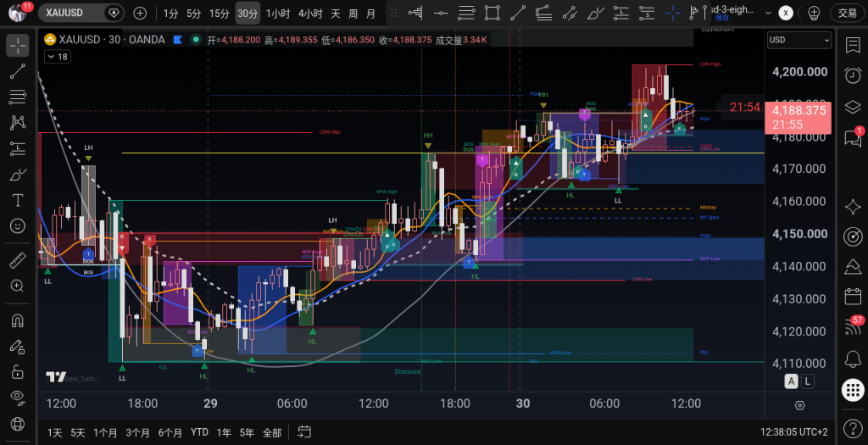Open the XAUUSD symbol search box
The height and width of the screenshot is (445, 868).
pos(82,14)
